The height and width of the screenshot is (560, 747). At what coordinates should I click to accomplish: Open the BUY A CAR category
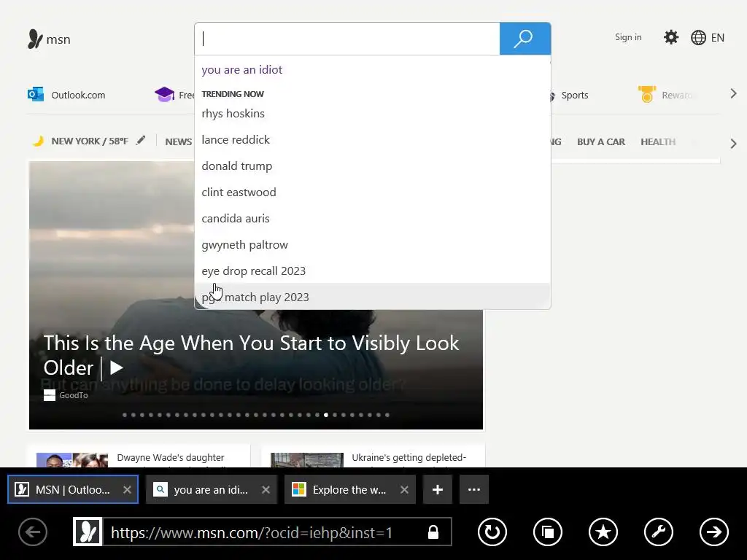coord(601,141)
